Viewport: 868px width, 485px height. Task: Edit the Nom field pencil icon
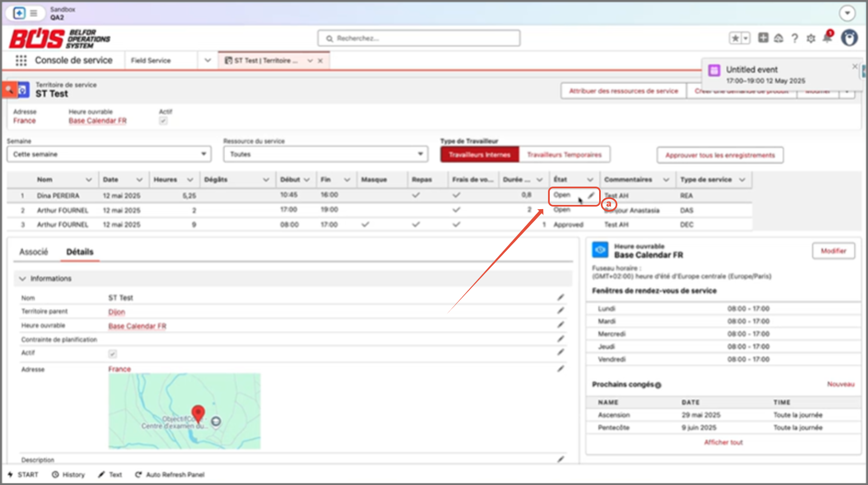pos(561,297)
